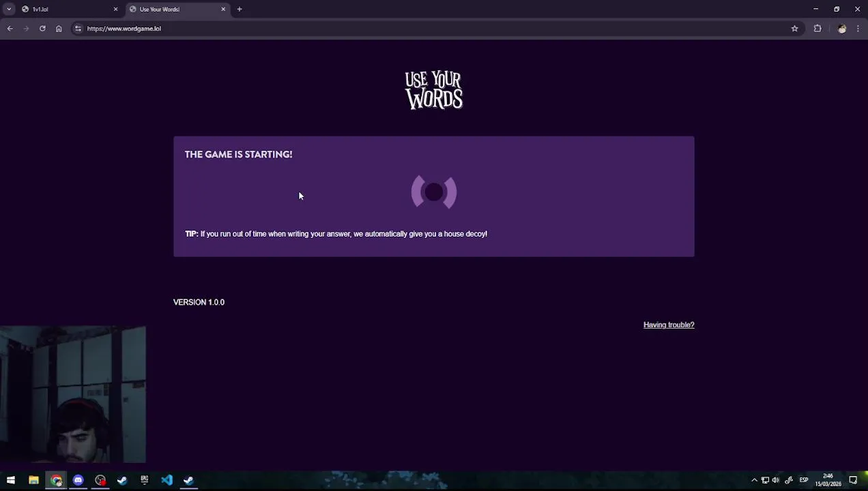Open File Explorer from the taskbar
This screenshot has height=491, width=868.
[x=33, y=480]
